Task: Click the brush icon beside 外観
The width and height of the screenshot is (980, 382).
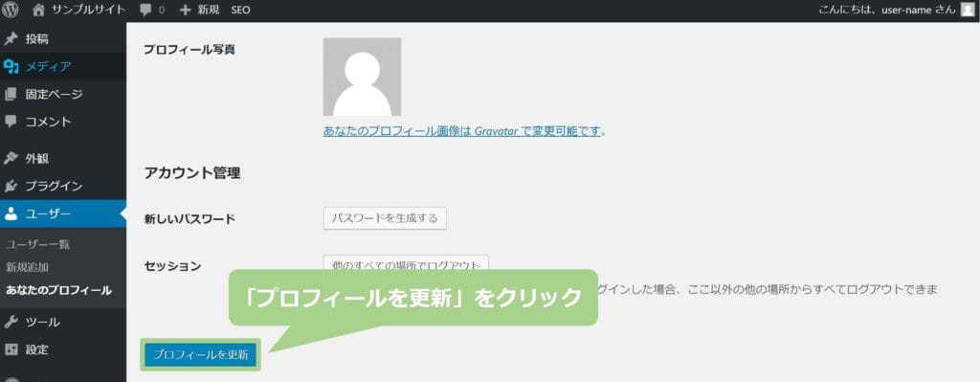Action: (x=11, y=158)
